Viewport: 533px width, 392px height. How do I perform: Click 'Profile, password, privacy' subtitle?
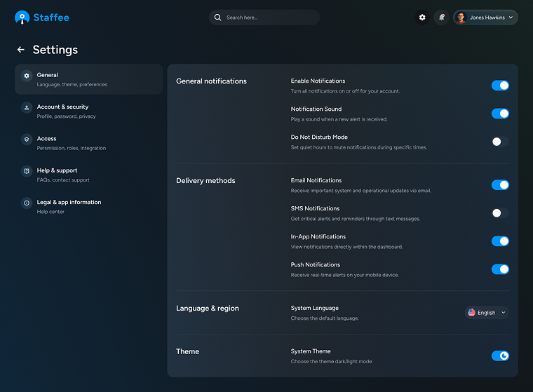pos(67,116)
